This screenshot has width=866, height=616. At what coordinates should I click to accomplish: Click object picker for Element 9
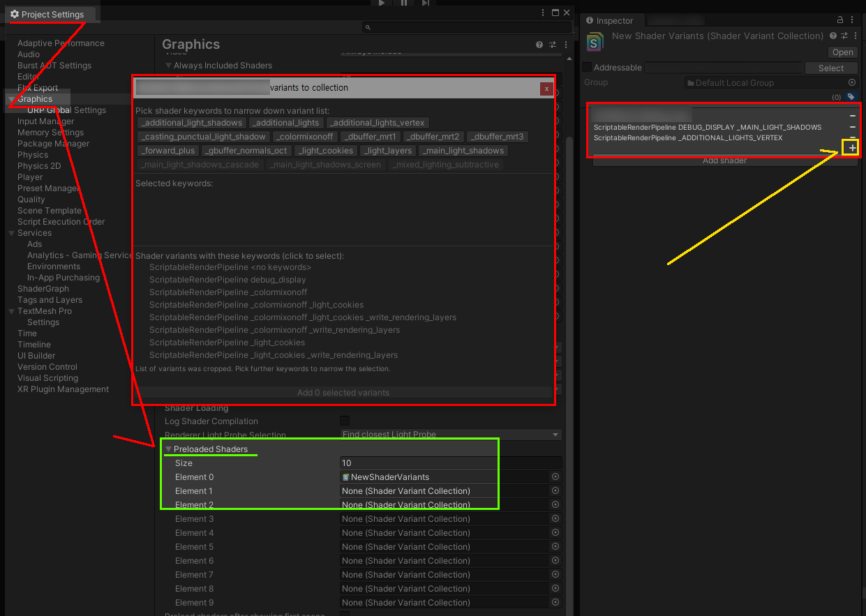(x=555, y=603)
